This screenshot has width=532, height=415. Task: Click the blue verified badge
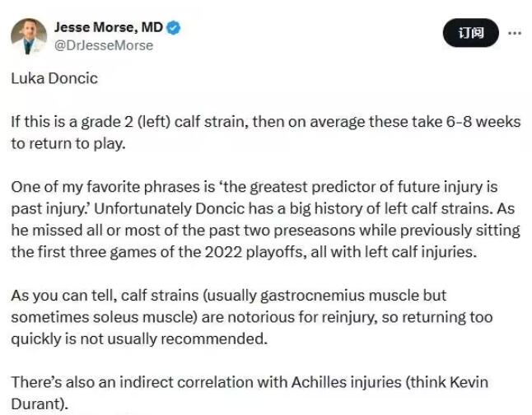pos(174,28)
